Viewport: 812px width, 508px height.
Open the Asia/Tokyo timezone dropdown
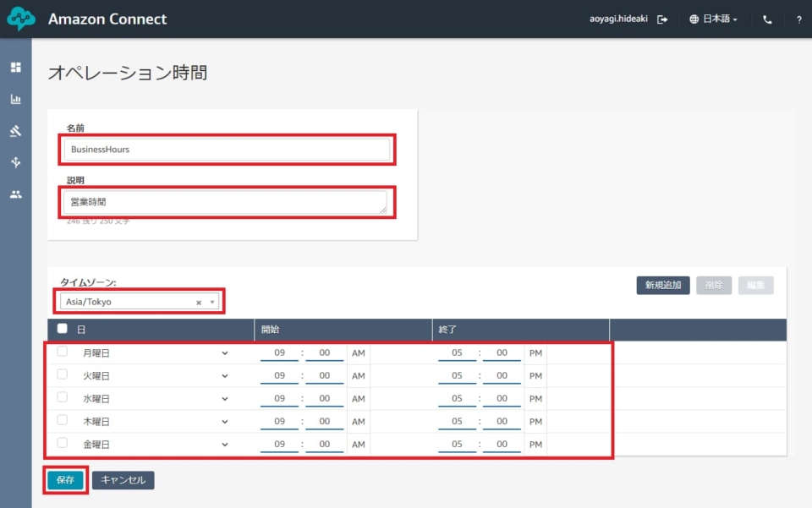click(211, 301)
